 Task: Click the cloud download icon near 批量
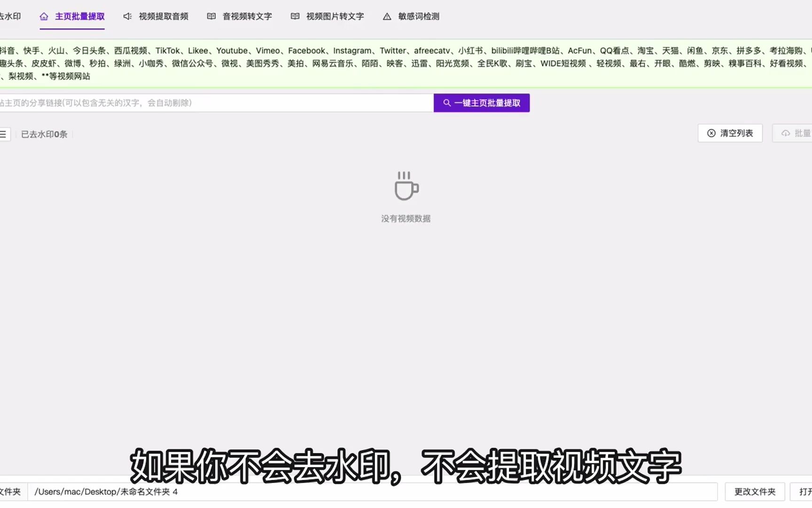click(x=786, y=133)
